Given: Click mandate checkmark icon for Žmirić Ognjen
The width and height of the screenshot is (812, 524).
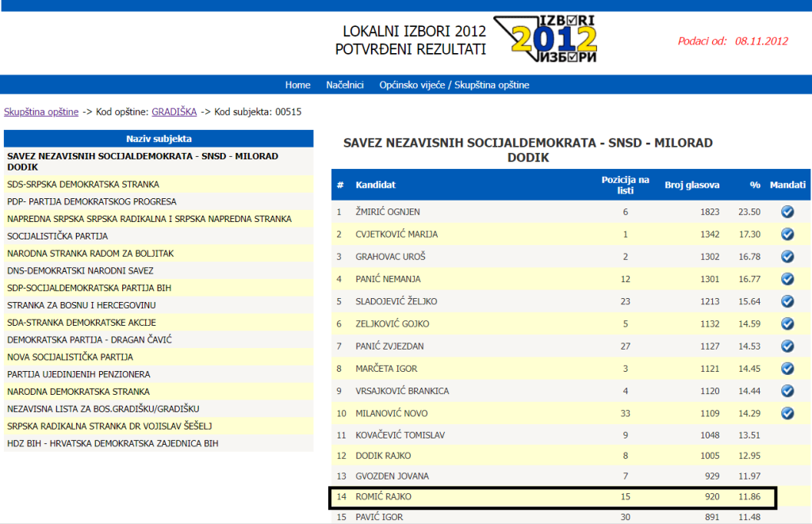Looking at the screenshot, I should tap(787, 212).
